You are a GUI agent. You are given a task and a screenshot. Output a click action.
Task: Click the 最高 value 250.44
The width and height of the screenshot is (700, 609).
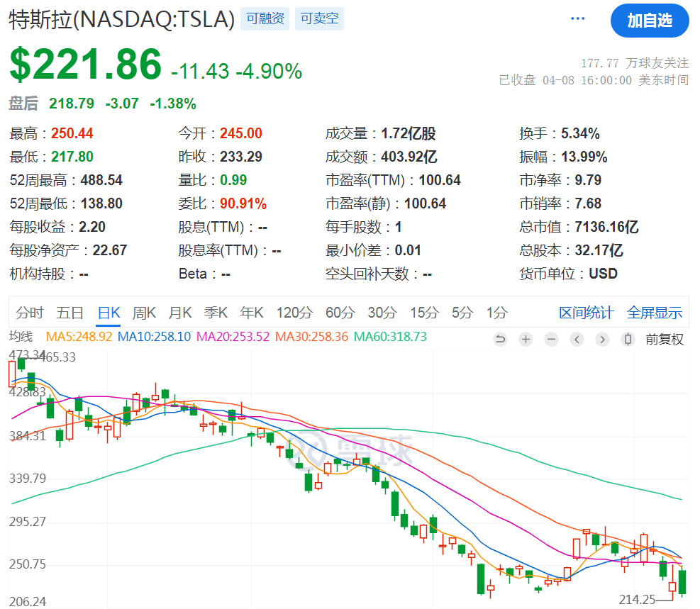(72, 133)
